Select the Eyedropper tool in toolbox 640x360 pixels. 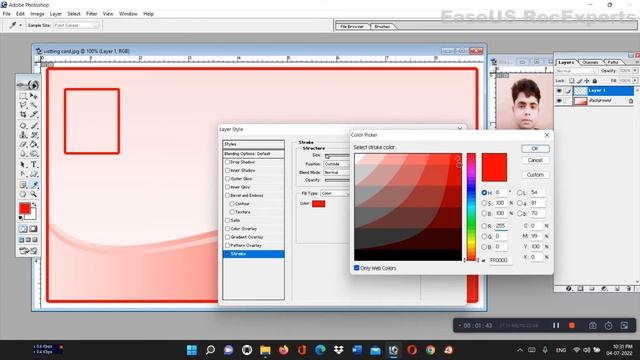click(x=34, y=185)
